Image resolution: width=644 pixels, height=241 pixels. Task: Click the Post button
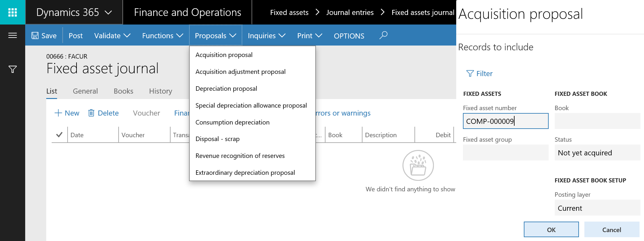point(76,36)
